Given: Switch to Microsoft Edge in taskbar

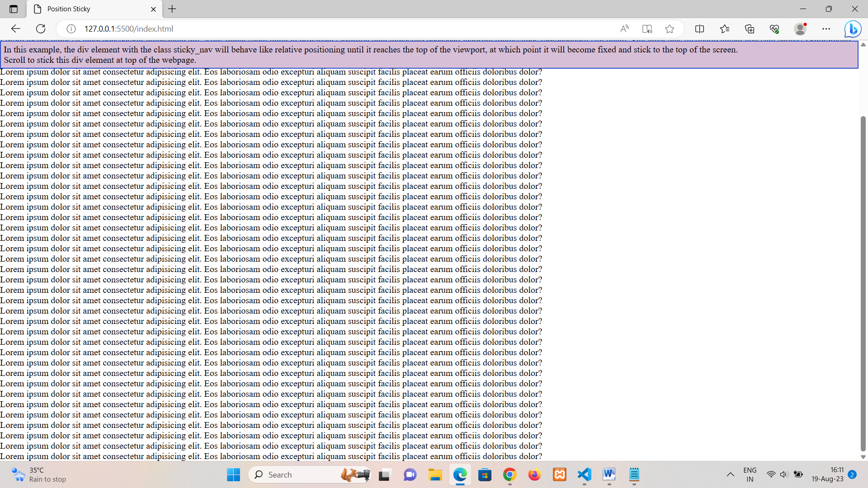Looking at the screenshot, I should pyautogui.click(x=460, y=475).
